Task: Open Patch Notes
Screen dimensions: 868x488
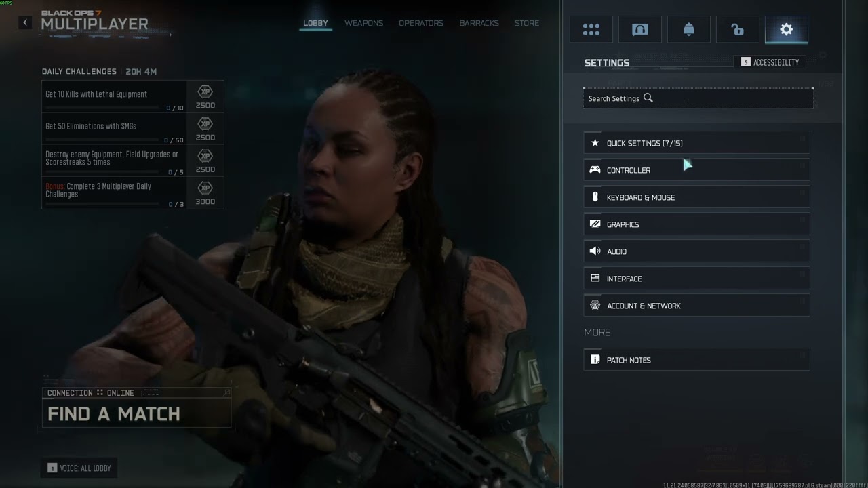Action: [696, 360]
